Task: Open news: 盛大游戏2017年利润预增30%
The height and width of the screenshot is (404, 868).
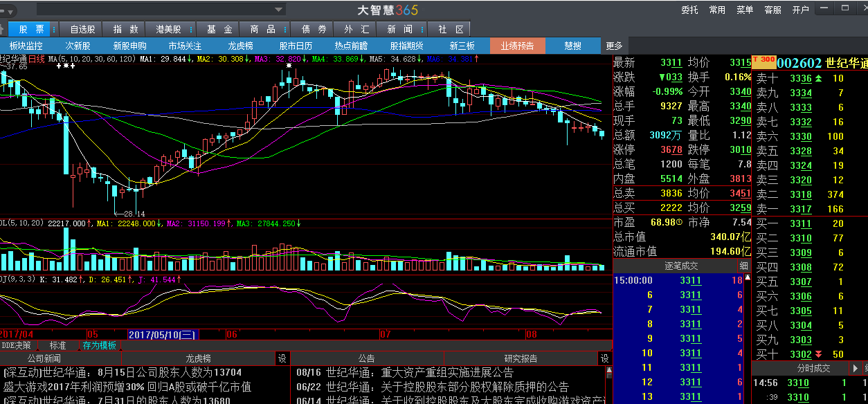Action: [x=127, y=387]
